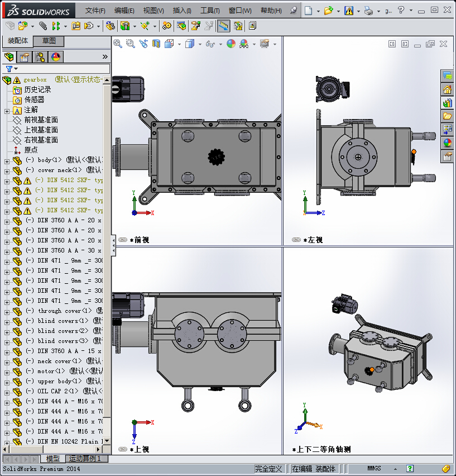
Task: Select neck cover<1> in the tree
Action: [59, 361]
